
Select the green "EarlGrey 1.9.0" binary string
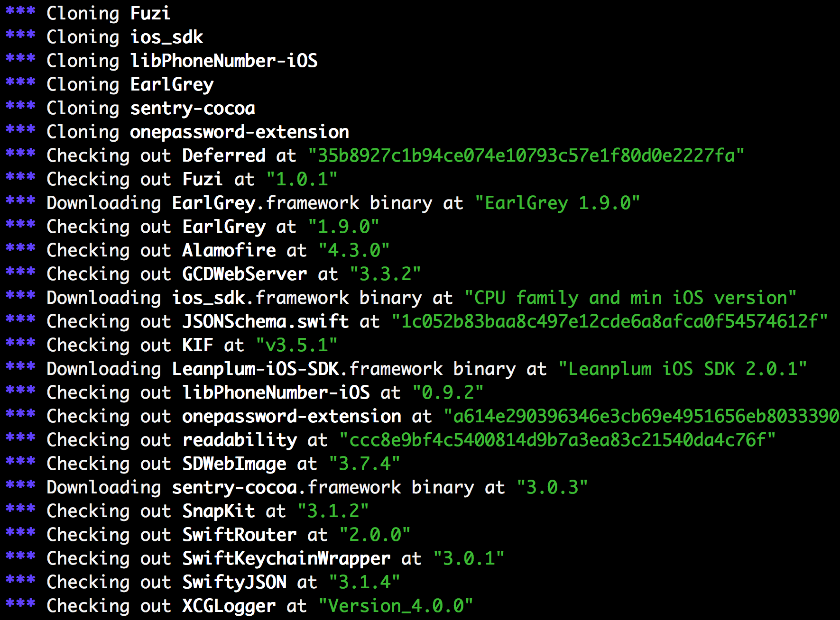(x=557, y=203)
